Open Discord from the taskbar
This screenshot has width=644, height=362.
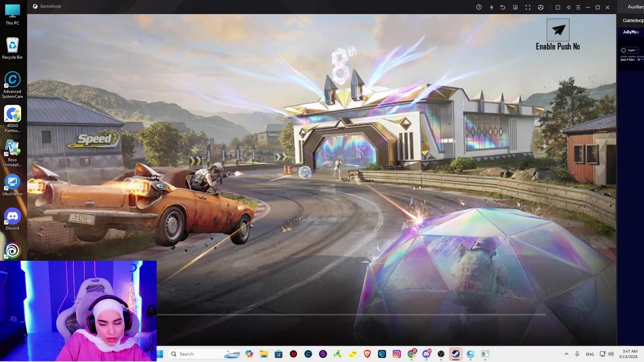[426, 354]
